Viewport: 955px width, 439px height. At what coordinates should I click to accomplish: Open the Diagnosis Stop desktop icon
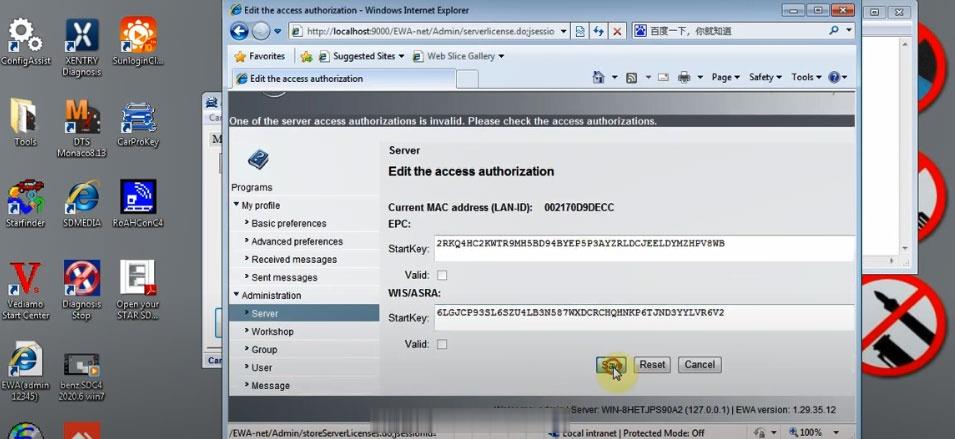coord(82,290)
